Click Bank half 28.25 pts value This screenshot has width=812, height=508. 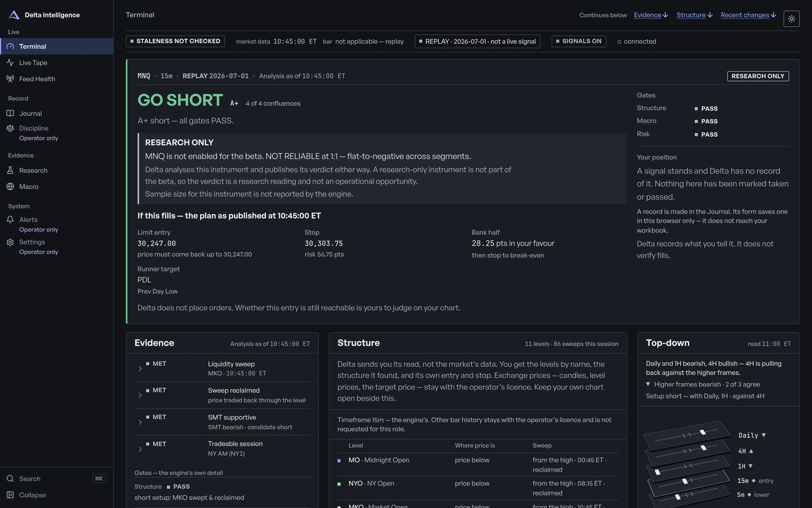513,244
